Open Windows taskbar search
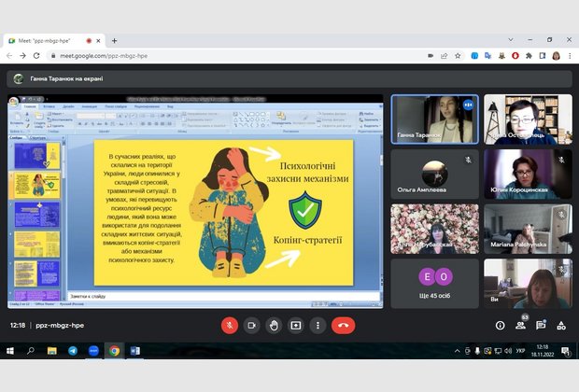 pos(31,351)
